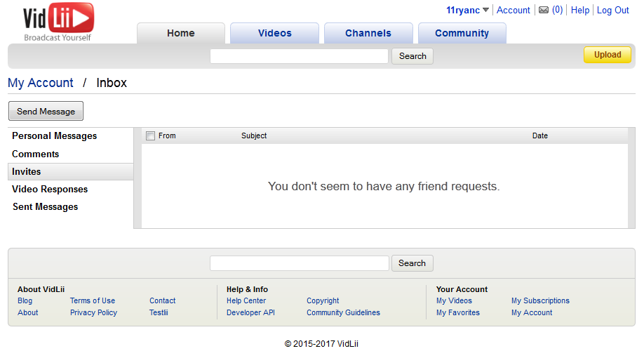Focus the top search input field

[299, 56]
